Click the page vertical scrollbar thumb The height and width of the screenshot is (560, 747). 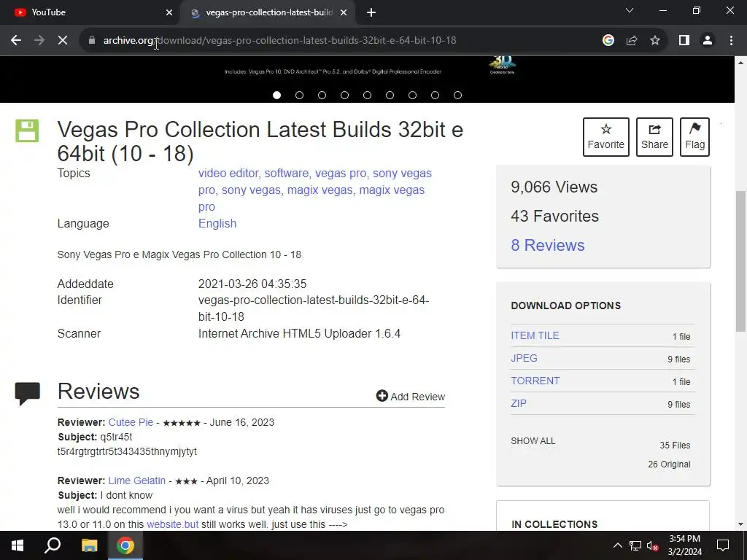(741, 261)
